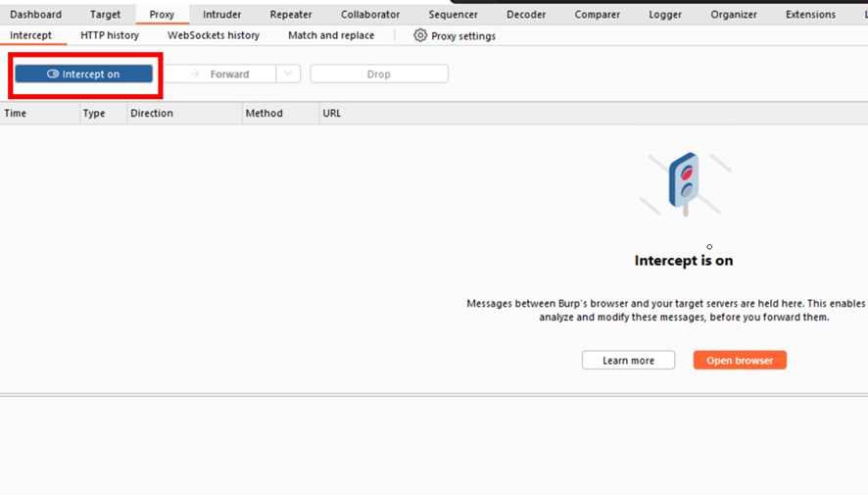Viewport: 868px width, 495px height.
Task: Toggle the Intercept on button
Action: (83, 74)
